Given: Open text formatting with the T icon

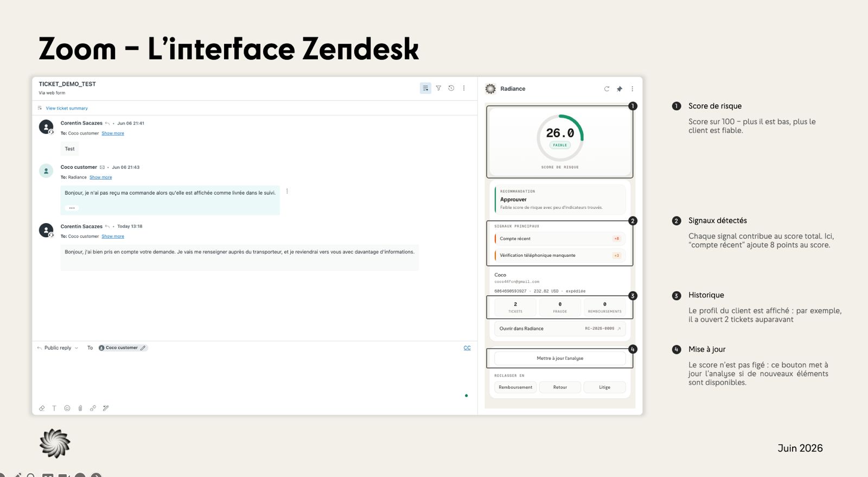Looking at the screenshot, I should click(x=54, y=408).
